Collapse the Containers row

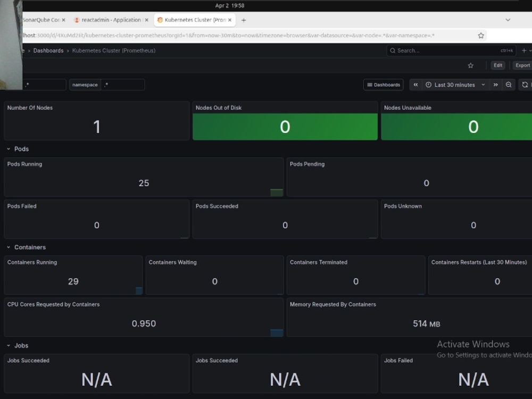[x=9, y=247]
